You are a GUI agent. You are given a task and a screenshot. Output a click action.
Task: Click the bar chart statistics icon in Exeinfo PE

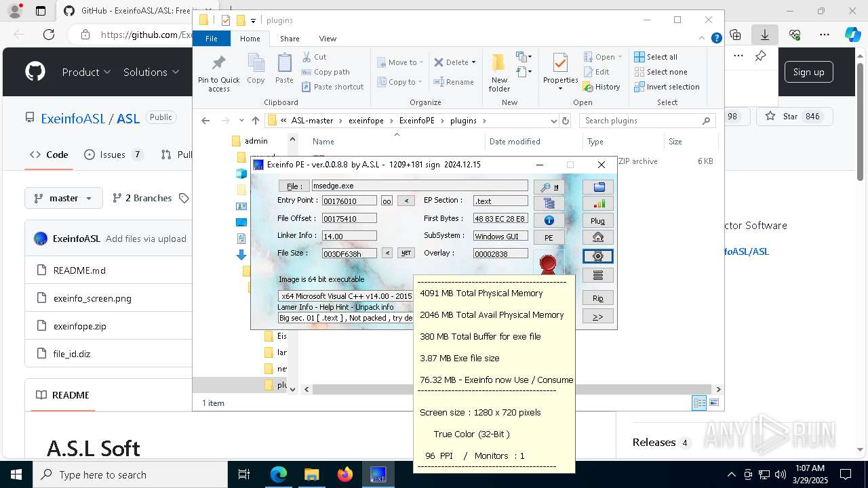click(x=598, y=203)
